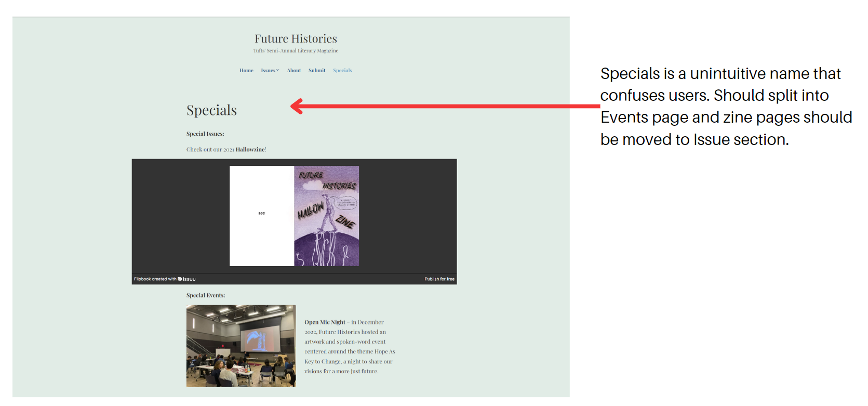Open the Home nav link

[x=246, y=71]
